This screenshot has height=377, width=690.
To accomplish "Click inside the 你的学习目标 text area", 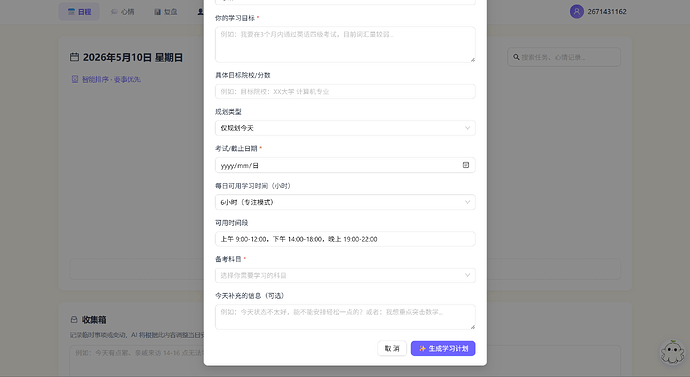I will tap(345, 44).
